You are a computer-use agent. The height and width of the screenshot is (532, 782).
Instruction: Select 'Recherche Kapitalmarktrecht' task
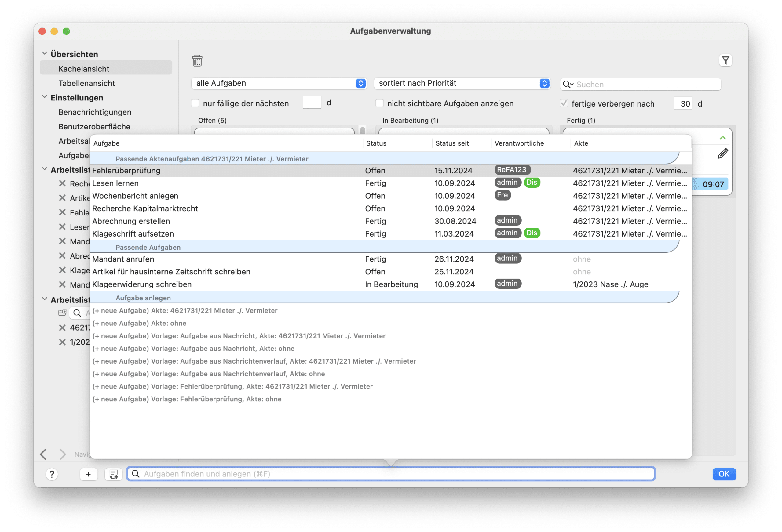391,208
